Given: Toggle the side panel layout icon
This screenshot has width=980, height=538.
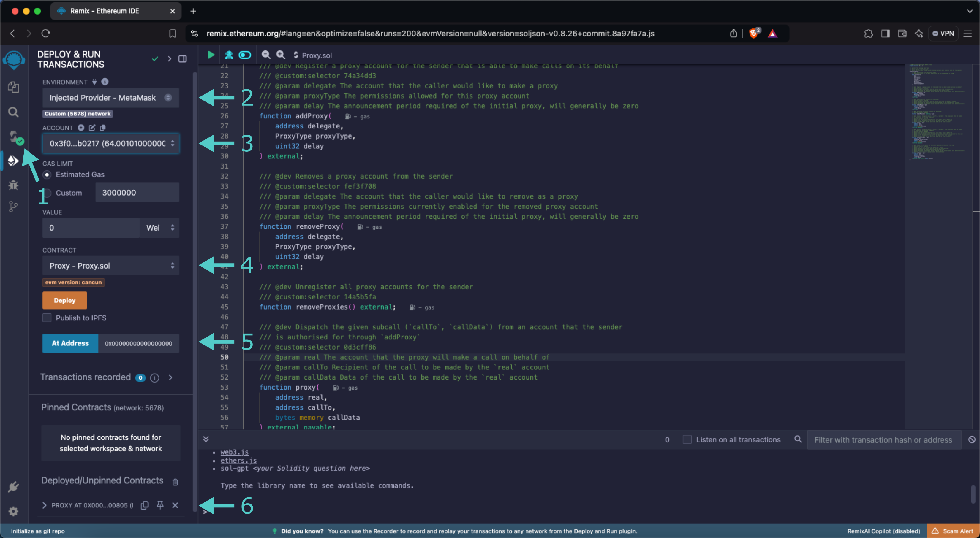Looking at the screenshot, I should (x=183, y=59).
